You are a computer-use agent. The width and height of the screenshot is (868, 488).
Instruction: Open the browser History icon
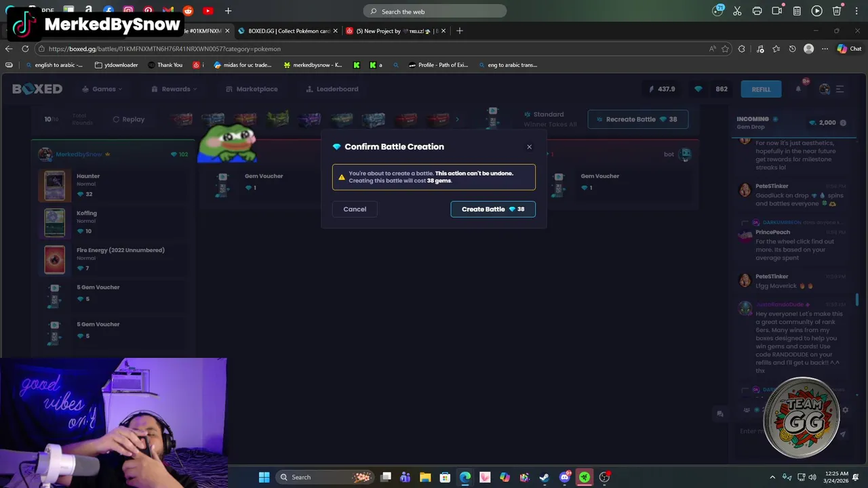point(792,49)
